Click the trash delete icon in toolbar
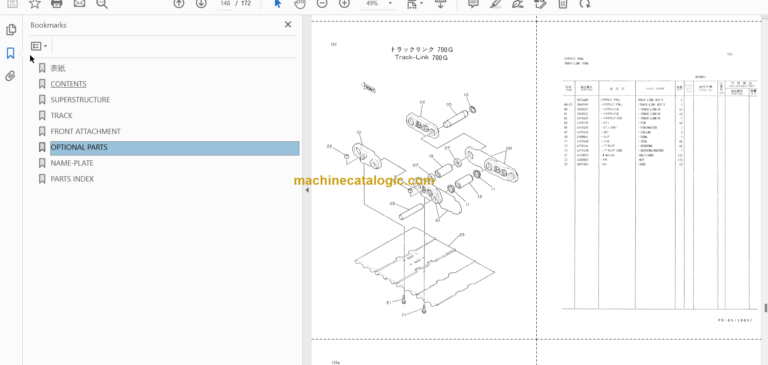 (x=563, y=3)
